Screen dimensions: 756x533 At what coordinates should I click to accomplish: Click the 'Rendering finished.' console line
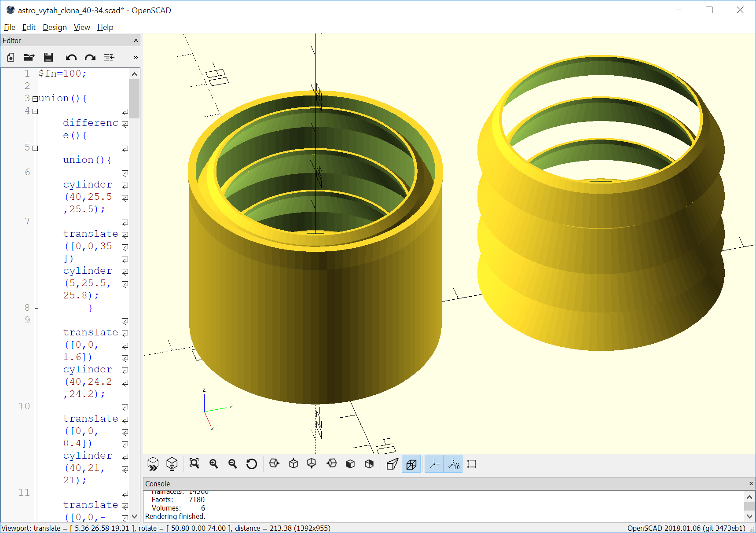tap(175, 516)
